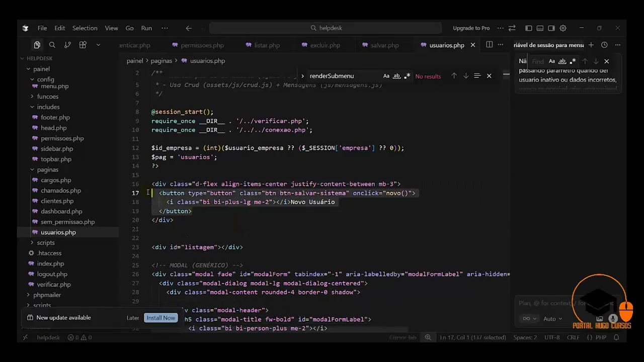Toggle the secondary sidebar layout icon
The width and height of the screenshot is (644, 362).
click(551, 28)
